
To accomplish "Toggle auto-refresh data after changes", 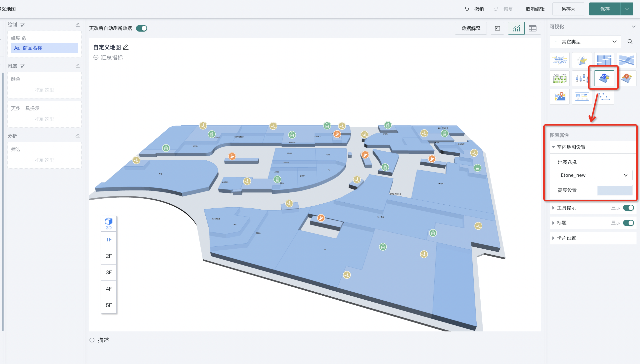I will tap(141, 28).
